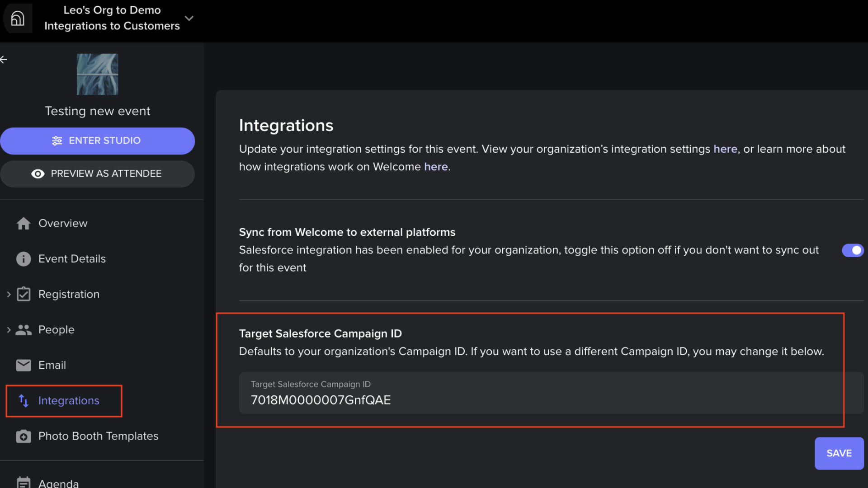This screenshot has height=488, width=868.
Task: Click the Welcome logo icon in top bar
Action: pyautogui.click(x=18, y=18)
